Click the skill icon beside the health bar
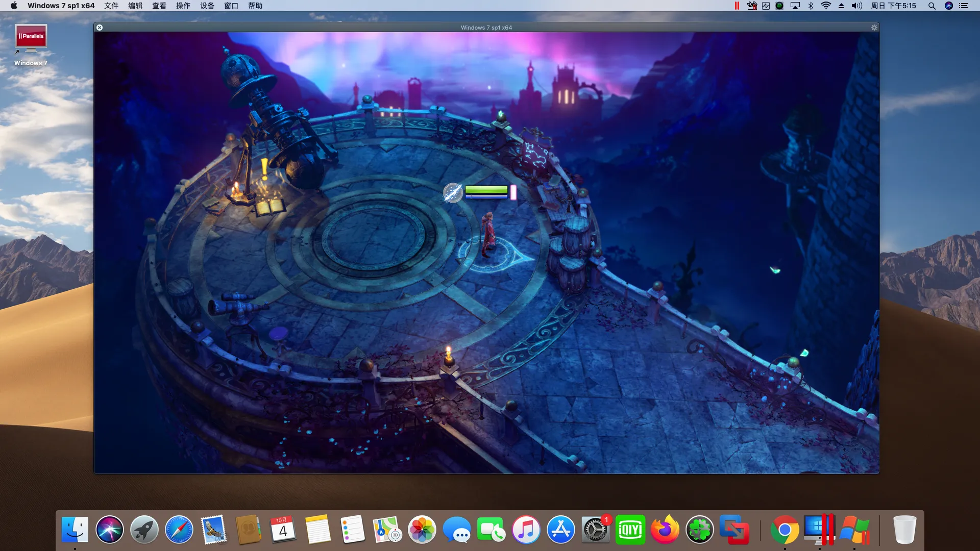This screenshot has height=551, width=980. (x=452, y=193)
